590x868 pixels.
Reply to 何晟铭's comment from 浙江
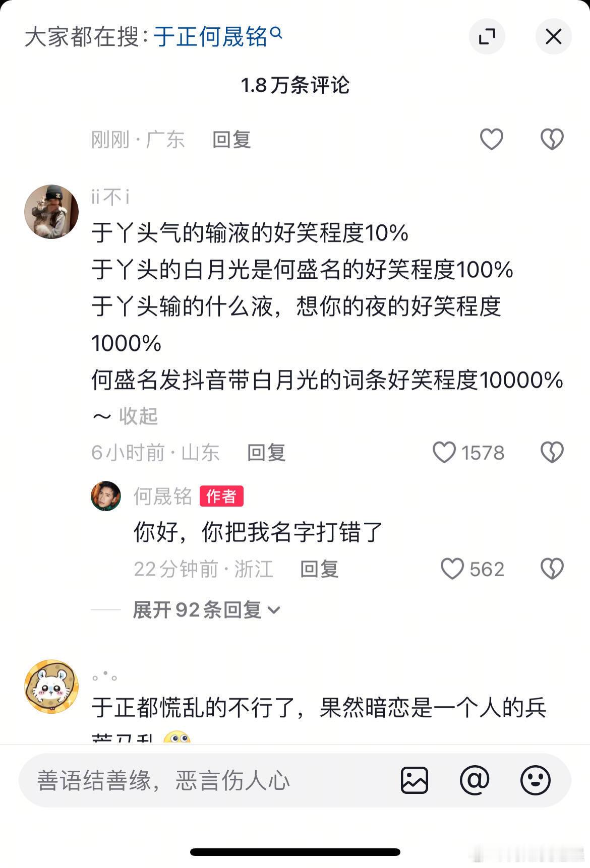click(319, 569)
